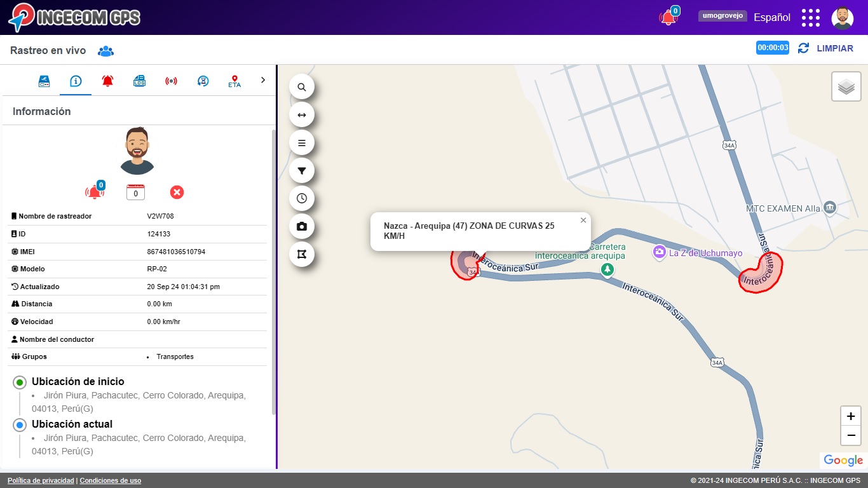Switch to the LOG tab

[139, 81]
